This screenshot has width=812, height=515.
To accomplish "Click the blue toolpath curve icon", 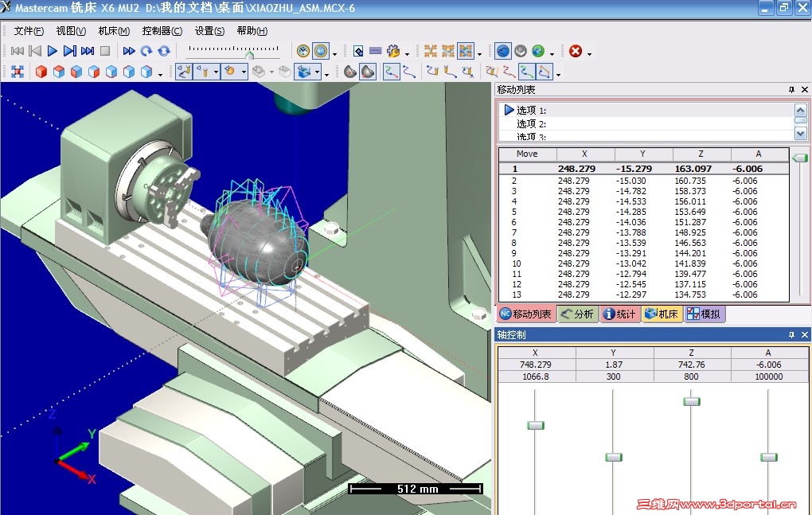I will point(409,72).
